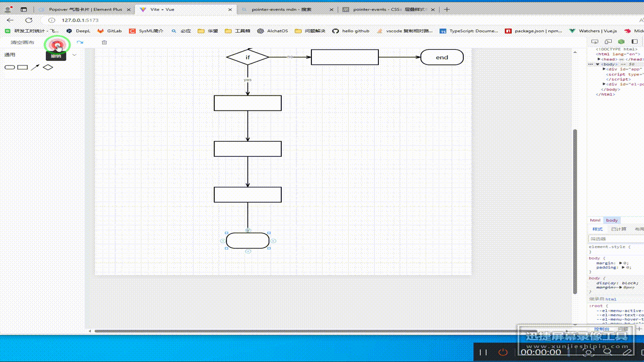Click the site info icon in address bar
This screenshot has height=362, width=644.
pos(51,20)
